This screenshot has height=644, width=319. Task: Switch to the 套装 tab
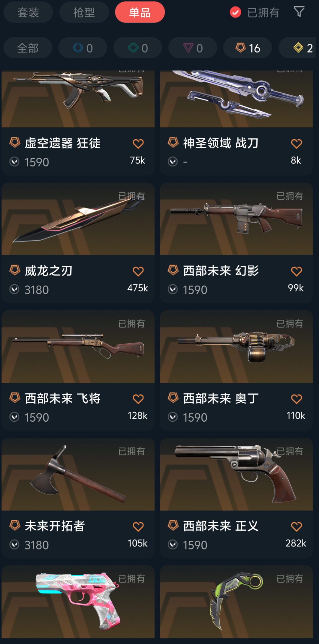click(28, 12)
